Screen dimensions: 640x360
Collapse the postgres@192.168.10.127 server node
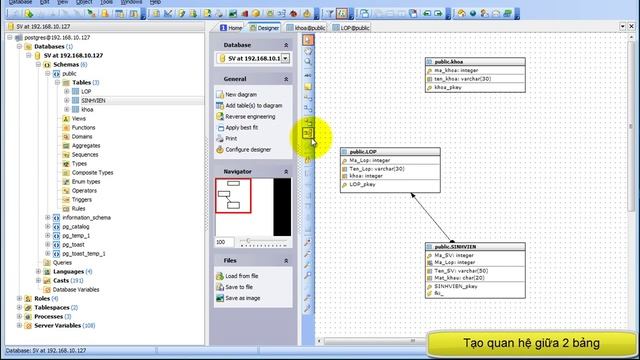coord(10,37)
